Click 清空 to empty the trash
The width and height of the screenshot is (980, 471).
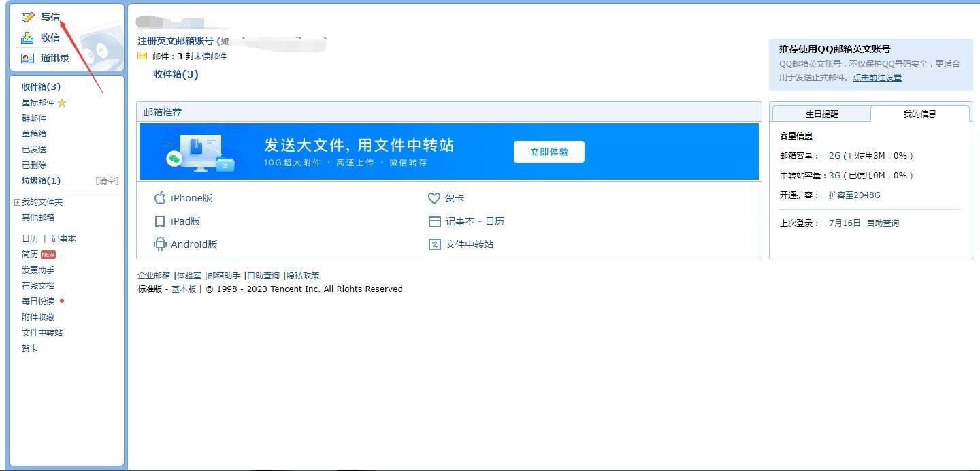tap(106, 180)
